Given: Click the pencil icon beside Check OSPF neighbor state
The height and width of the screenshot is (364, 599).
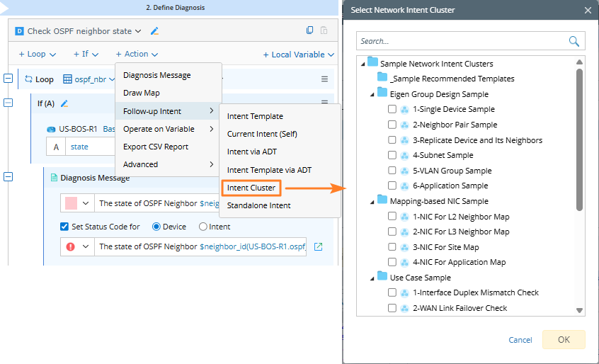Looking at the screenshot, I should click(154, 31).
